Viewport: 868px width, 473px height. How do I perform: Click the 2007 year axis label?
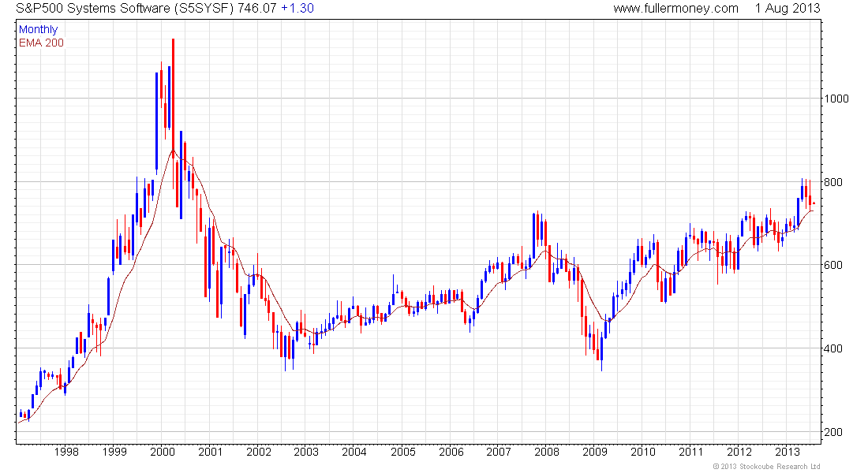(x=499, y=452)
